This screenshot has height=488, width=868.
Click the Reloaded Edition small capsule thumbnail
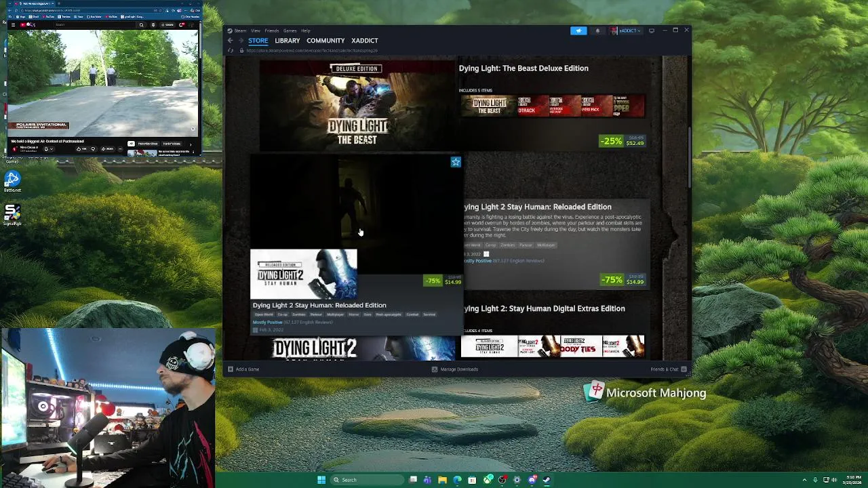304,274
